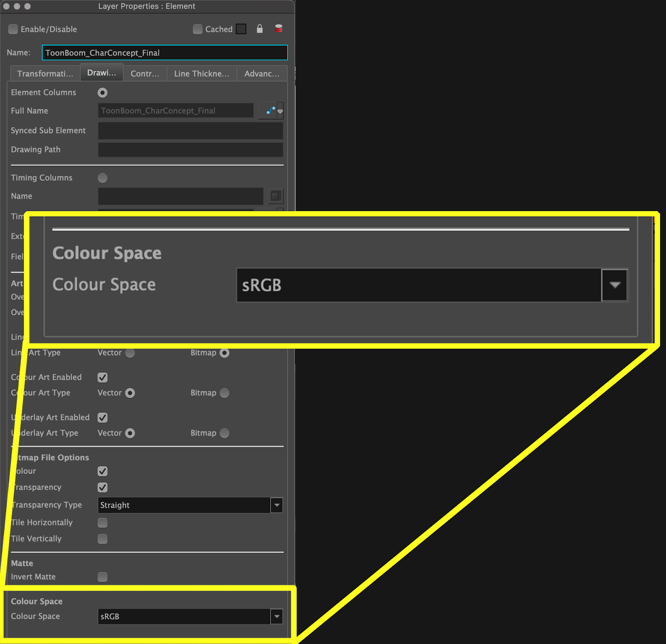The height and width of the screenshot is (644, 666).
Task: Set Colour Art Type to Bitmap
Action: (x=224, y=393)
